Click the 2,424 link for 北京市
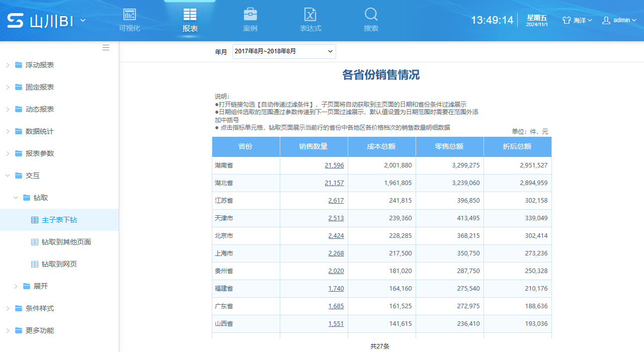 click(336, 235)
